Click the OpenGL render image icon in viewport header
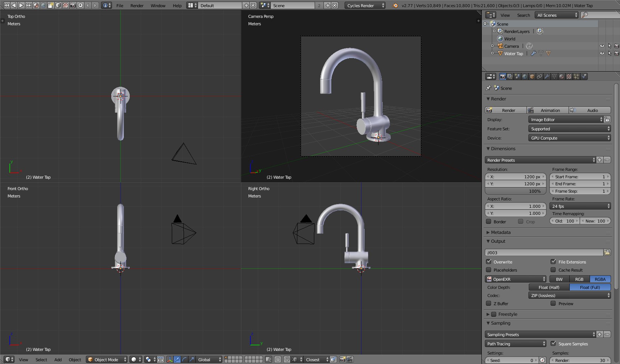The image size is (620, 364). [x=342, y=360]
